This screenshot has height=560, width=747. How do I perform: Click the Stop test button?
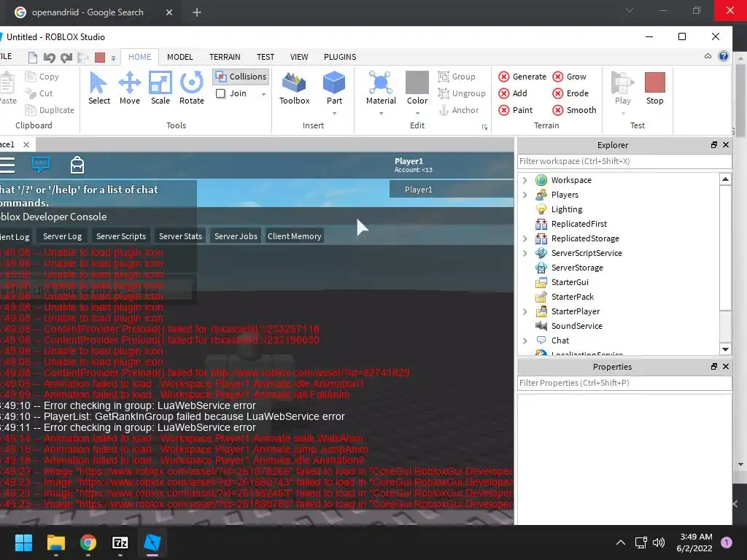(654, 88)
